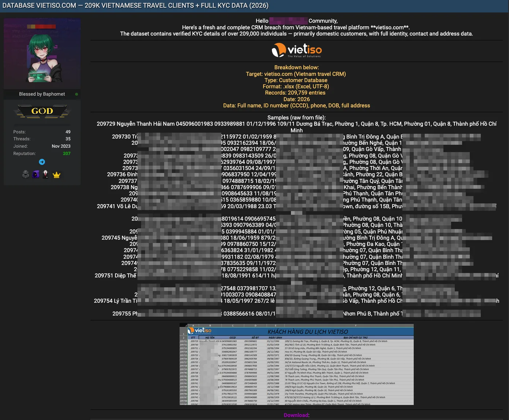Click the gold crown badge
509x420 pixels.
[56, 175]
